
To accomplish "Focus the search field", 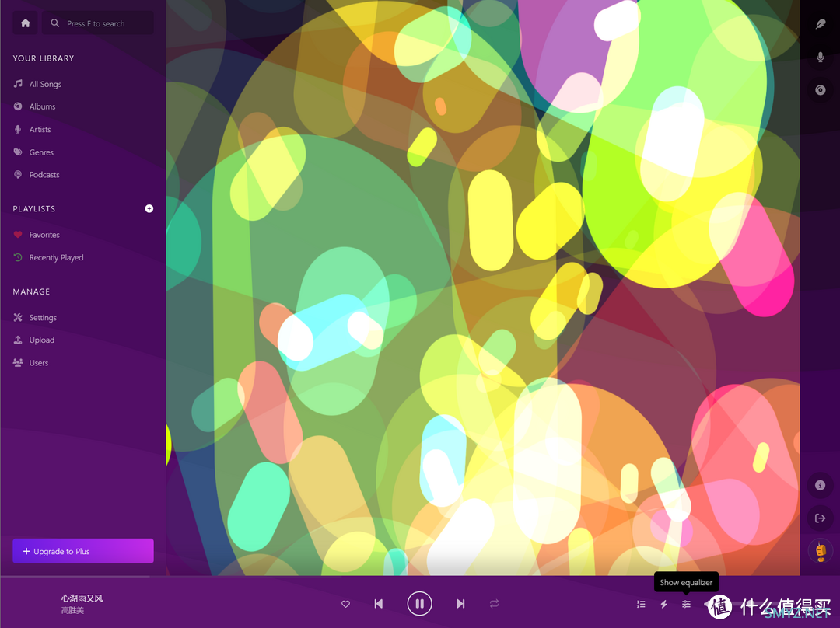I will coord(98,23).
